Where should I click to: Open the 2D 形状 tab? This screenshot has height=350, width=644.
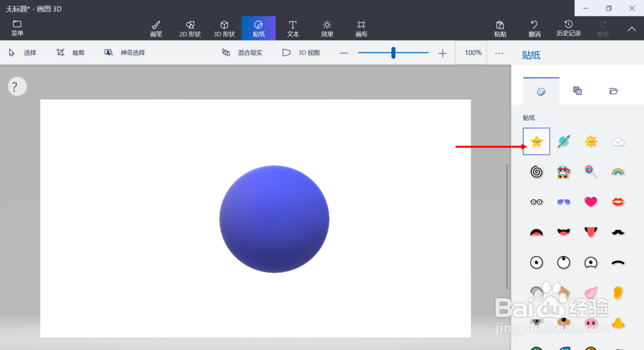click(190, 28)
